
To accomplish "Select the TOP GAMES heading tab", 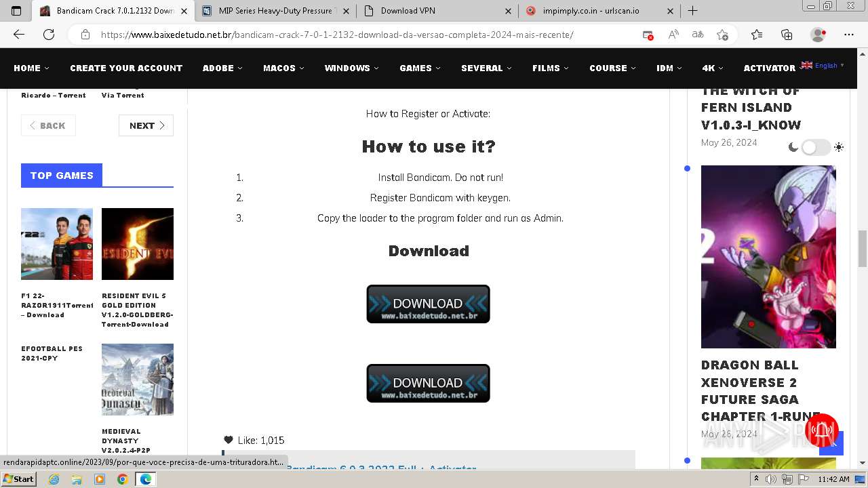I will click(x=62, y=175).
